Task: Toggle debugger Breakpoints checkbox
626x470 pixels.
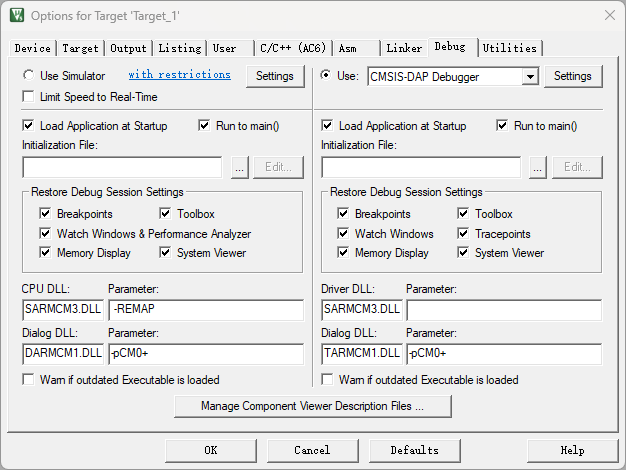Action: 343,214
